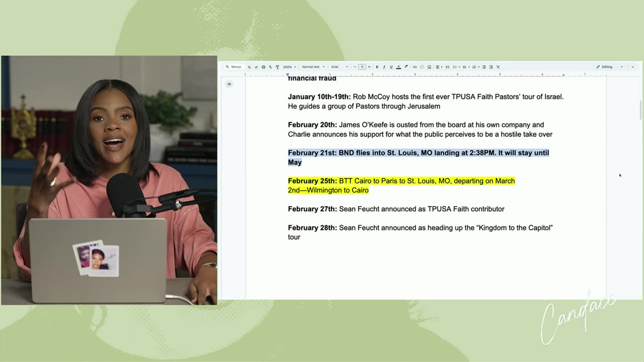Decrease the font size

(x=355, y=67)
